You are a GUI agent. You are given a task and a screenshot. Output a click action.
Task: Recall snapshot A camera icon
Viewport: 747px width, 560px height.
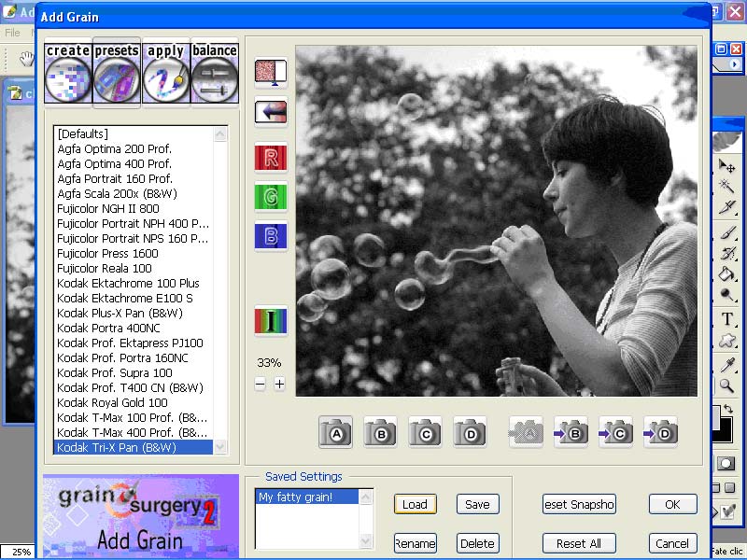[335, 432]
